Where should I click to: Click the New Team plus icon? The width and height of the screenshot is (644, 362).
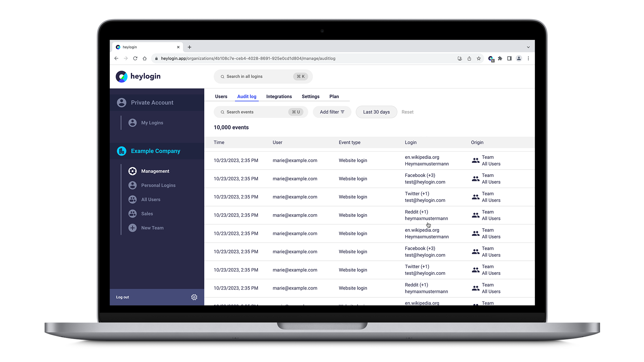pos(132,228)
